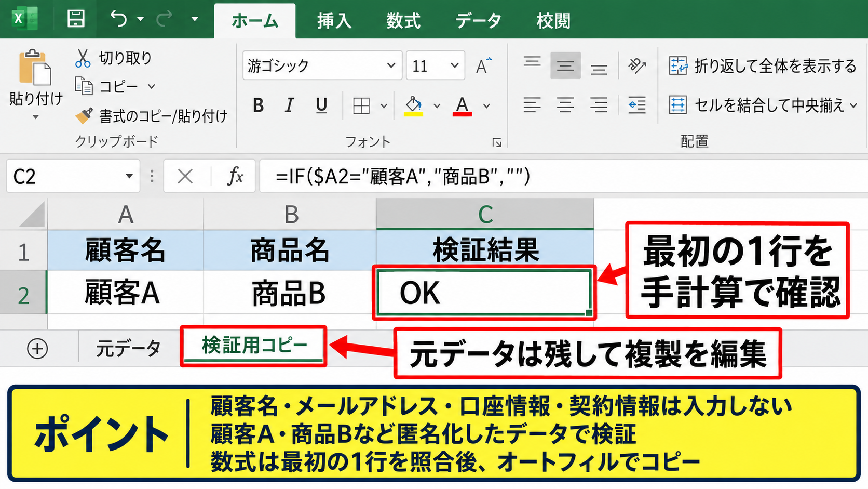Viewport: 868px width, 489px height.
Task: Click the Redo arrow icon
Action: click(x=165, y=19)
